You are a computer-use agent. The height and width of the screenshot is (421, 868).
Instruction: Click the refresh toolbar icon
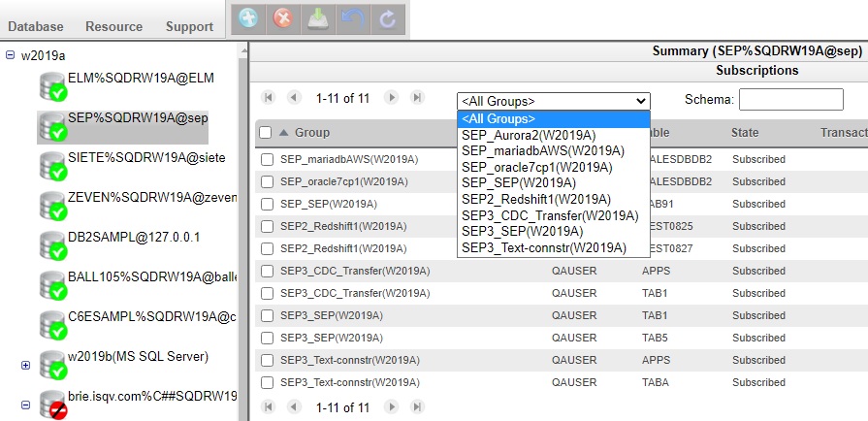pyautogui.click(x=387, y=20)
